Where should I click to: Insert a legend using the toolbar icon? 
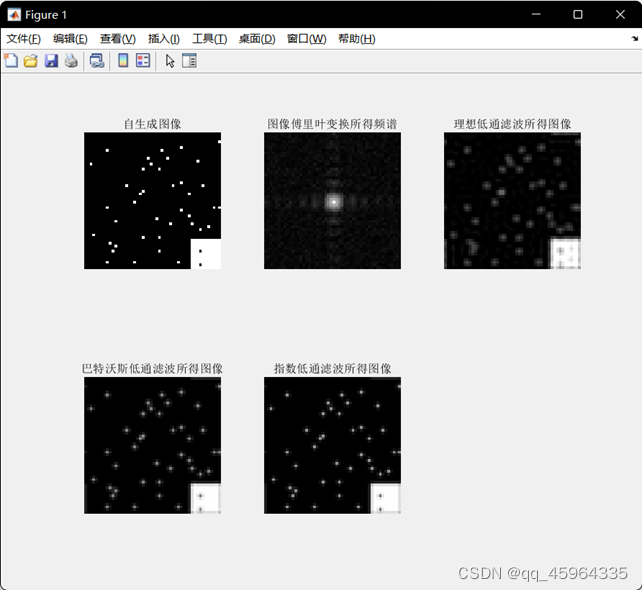click(143, 61)
